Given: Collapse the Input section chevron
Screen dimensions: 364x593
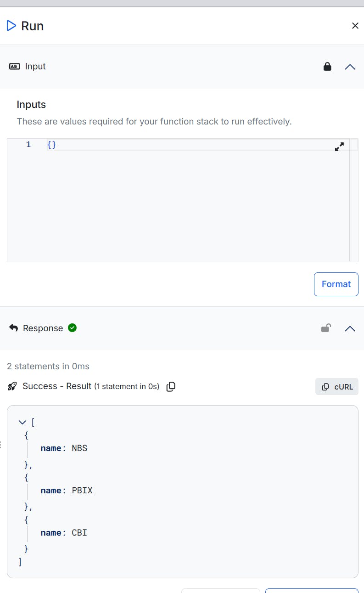Looking at the screenshot, I should tap(350, 67).
